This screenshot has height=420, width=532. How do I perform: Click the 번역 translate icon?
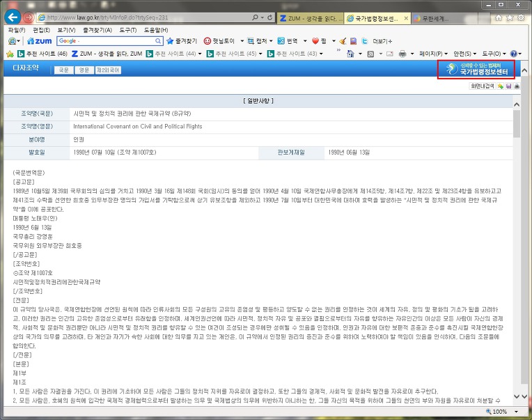(x=281, y=41)
